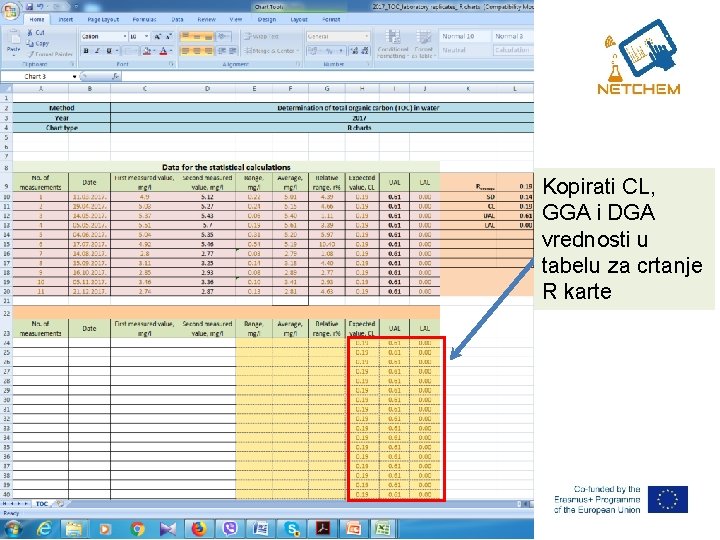Open Windows Start menu
The image size is (720, 540).
click(x=11, y=529)
